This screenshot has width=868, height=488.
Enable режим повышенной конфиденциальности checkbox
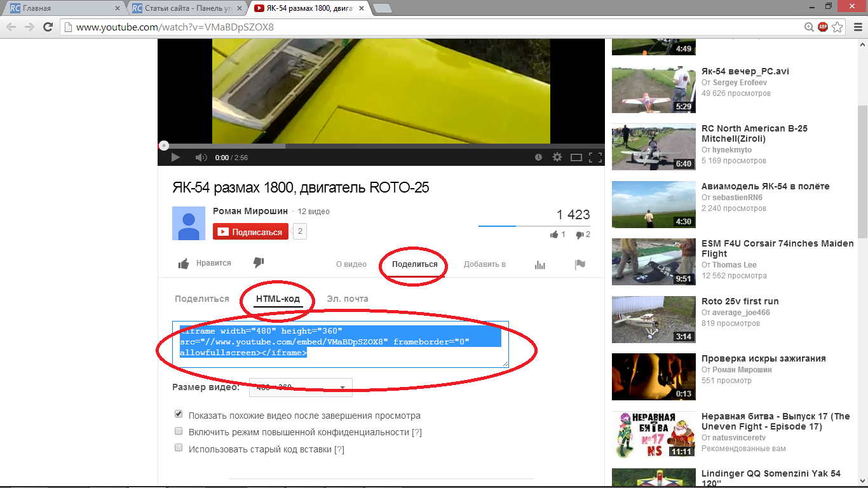pos(179,431)
